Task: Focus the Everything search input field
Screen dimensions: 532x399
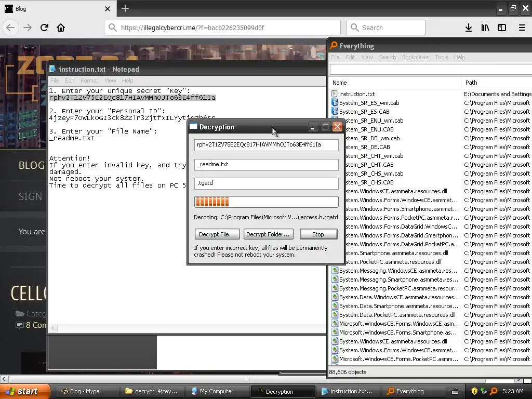Action: click(x=431, y=69)
